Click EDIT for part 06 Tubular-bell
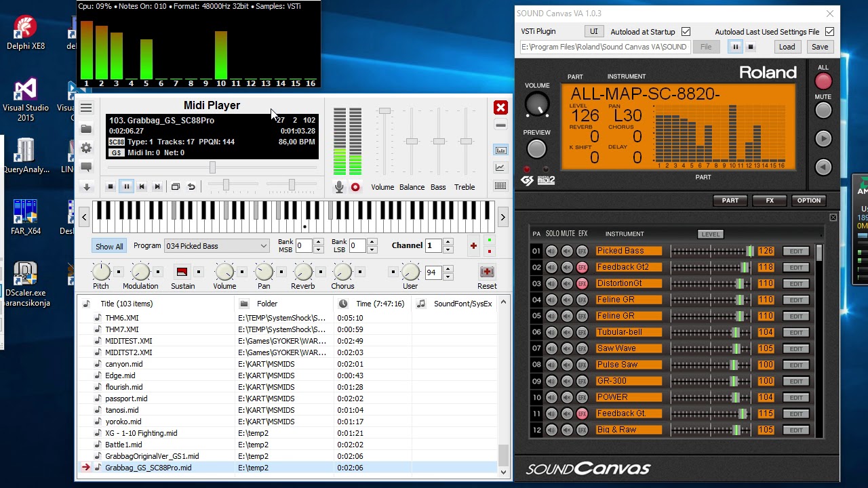The height and width of the screenshot is (488, 868). pyautogui.click(x=795, y=333)
